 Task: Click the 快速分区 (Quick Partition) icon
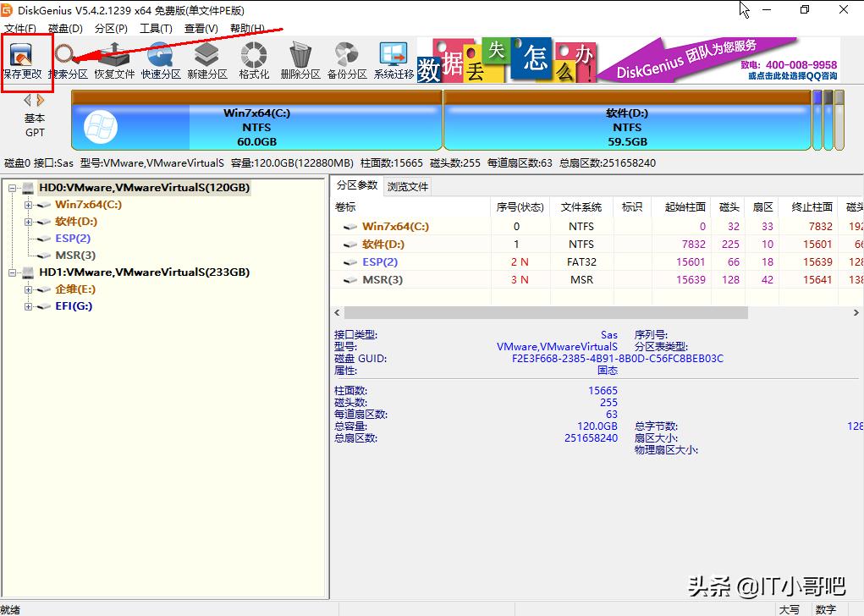pyautogui.click(x=159, y=60)
